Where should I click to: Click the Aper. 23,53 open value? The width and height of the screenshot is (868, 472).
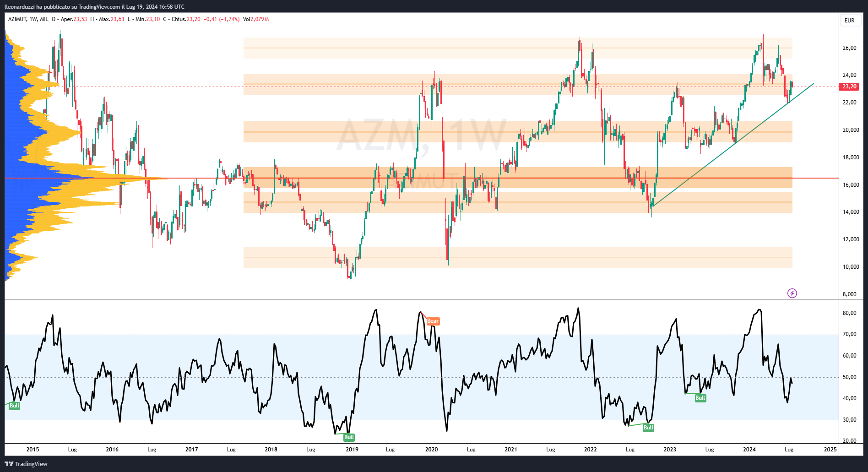[69, 19]
